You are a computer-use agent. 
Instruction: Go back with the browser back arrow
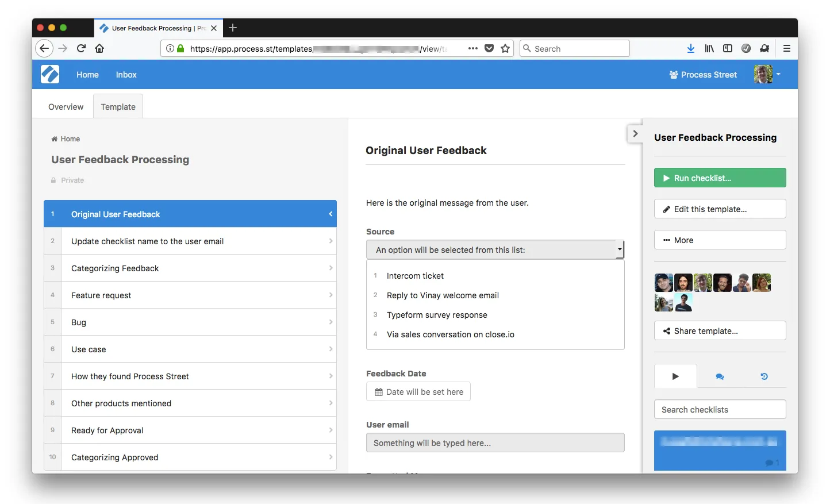[44, 48]
